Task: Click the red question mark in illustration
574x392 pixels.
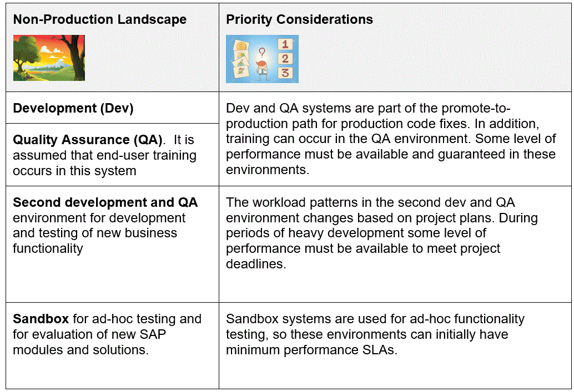Action: tap(261, 52)
